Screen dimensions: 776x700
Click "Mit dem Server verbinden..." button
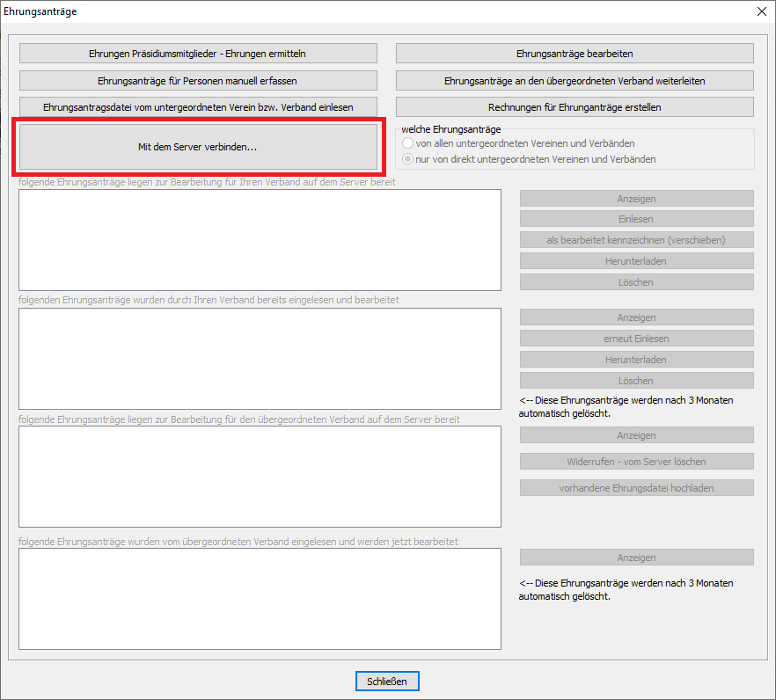tap(198, 147)
